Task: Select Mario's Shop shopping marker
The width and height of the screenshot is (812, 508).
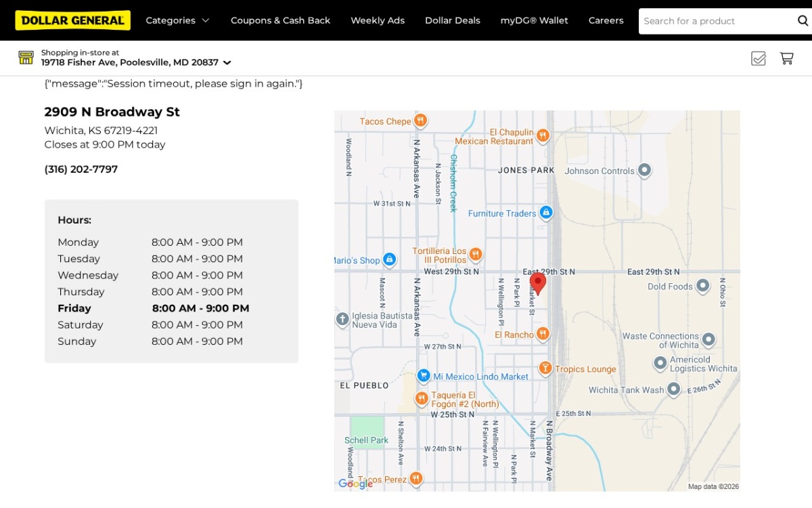Action: [x=389, y=259]
